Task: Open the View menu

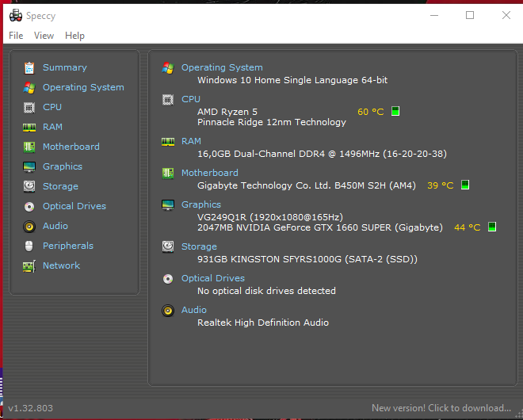Action: (x=44, y=36)
